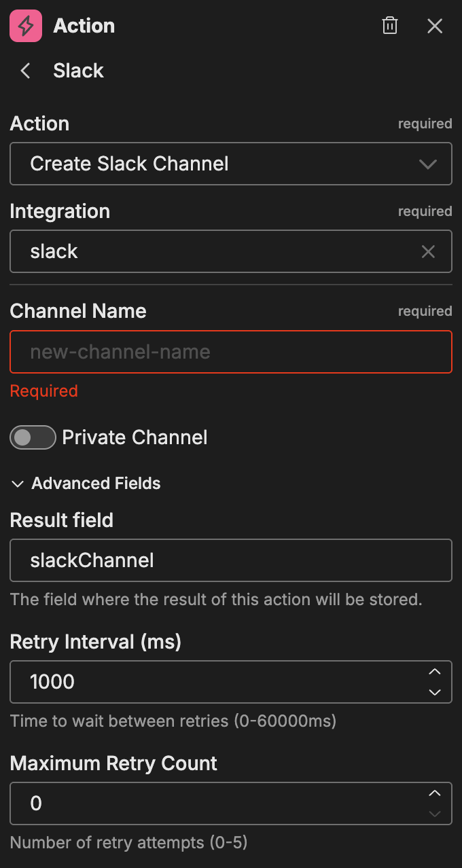The image size is (462, 868).
Task: Click the chevron in the Action dropdown
Action: point(428,164)
